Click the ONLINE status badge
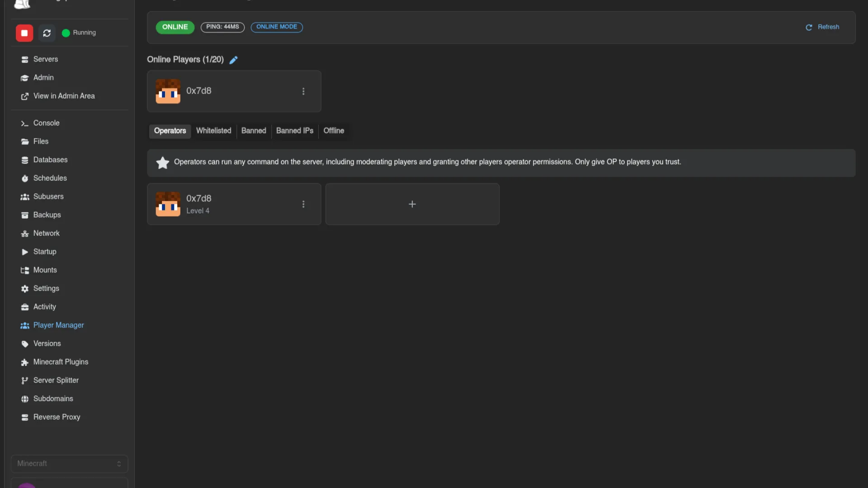Screen dimensions: 868x488 [175, 27]
